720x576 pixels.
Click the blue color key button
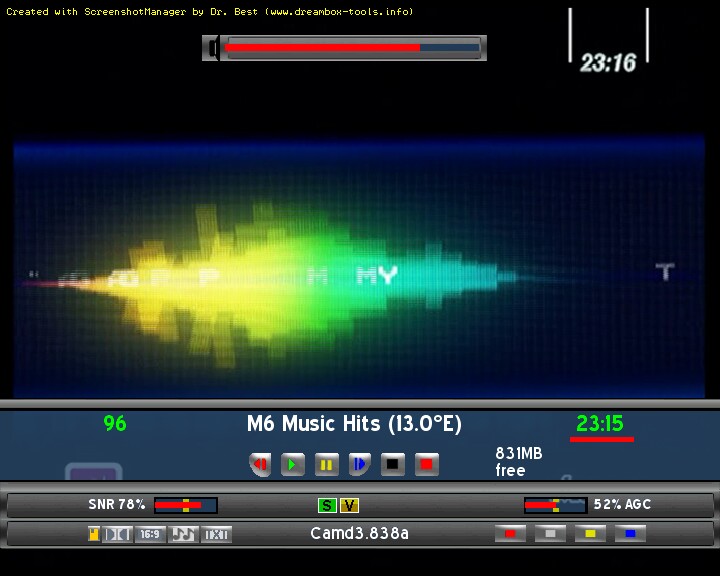(630, 533)
